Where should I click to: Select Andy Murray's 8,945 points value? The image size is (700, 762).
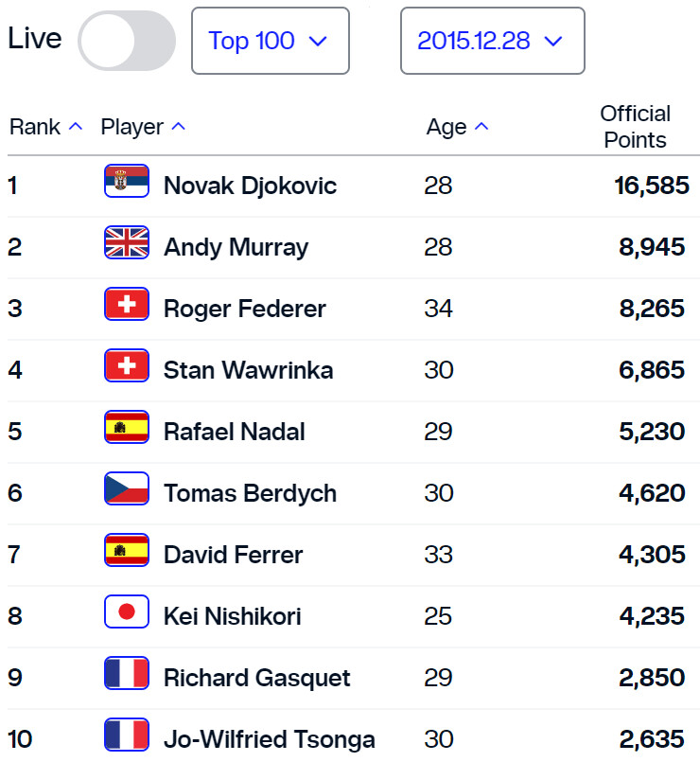click(652, 247)
